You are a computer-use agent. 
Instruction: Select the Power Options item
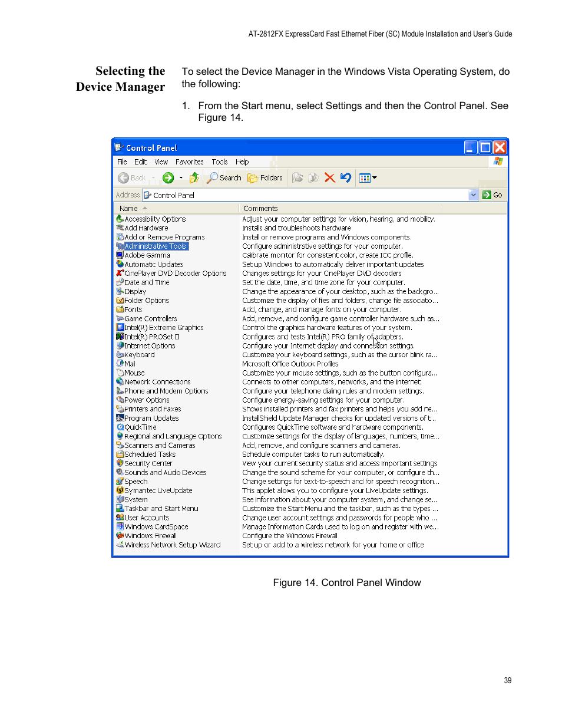point(143,400)
